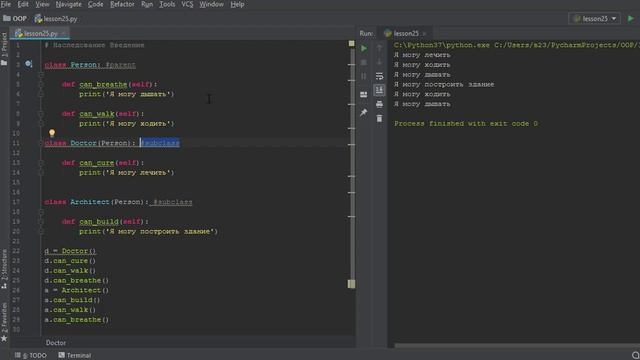
Task: Toggle scroll to end in Run console
Action: tap(379, 90)
